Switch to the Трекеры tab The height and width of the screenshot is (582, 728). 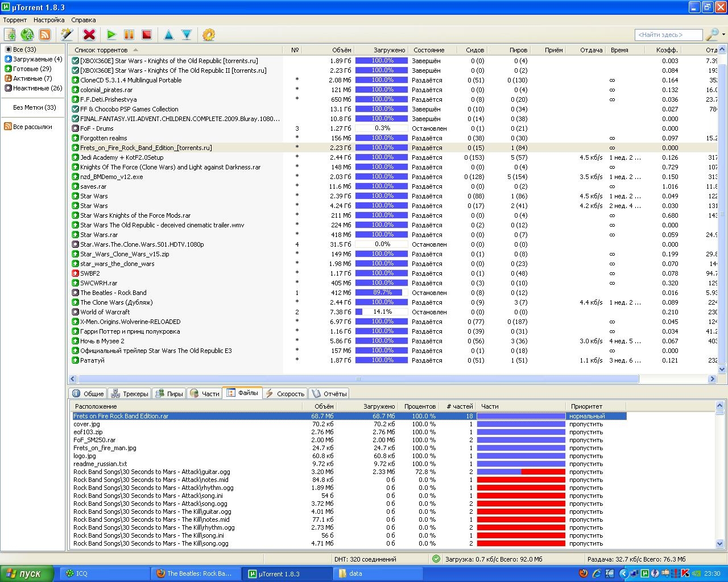[130, 393]
